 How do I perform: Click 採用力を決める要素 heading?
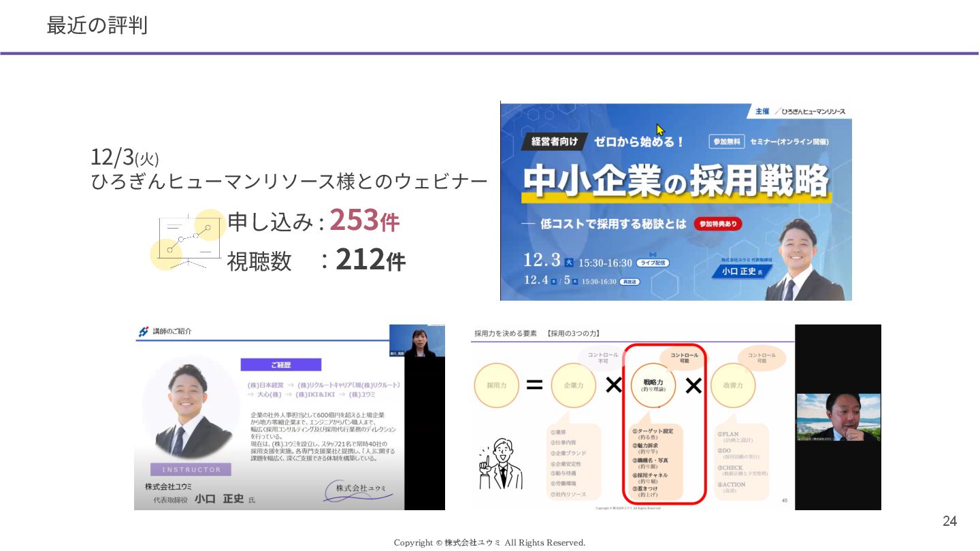506,333
